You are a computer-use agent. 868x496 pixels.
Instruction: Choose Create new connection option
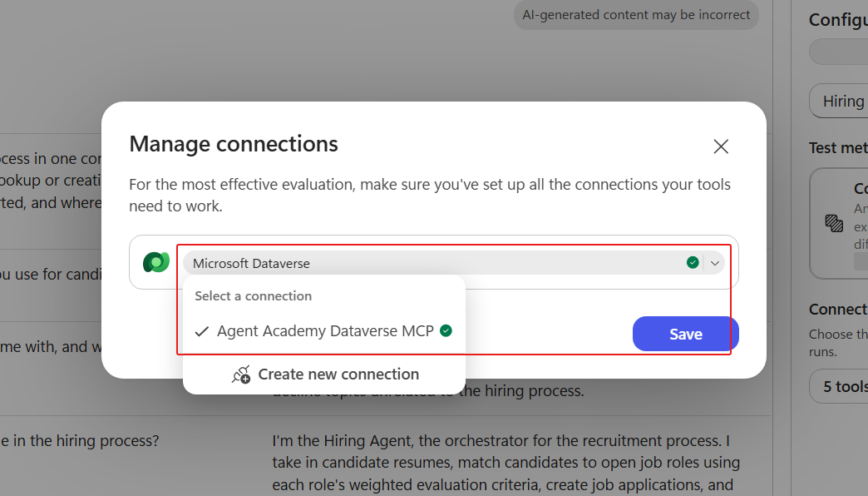(x=324, y=374)
